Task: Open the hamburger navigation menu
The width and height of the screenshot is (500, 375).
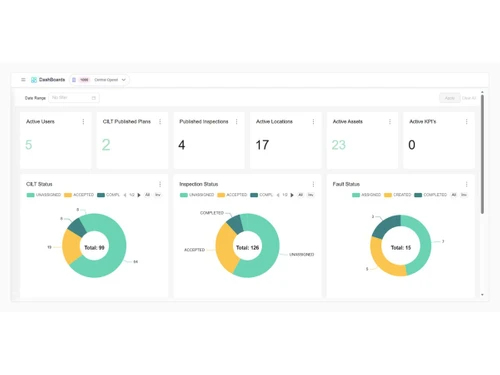Action: (23, 80)
